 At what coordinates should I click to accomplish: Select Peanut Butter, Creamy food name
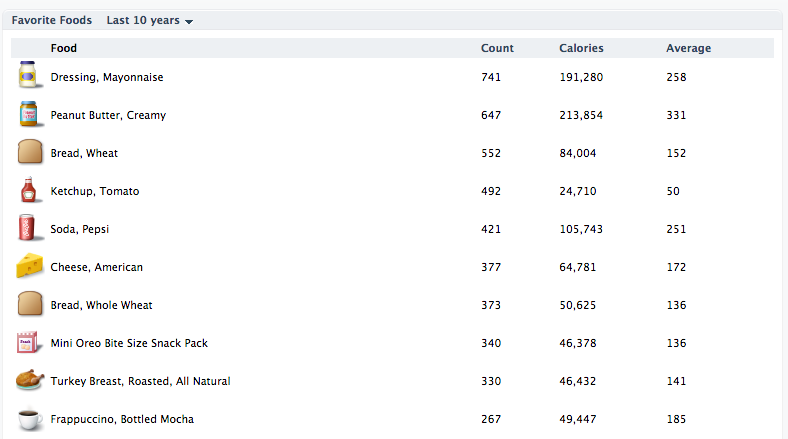click(108, 116)
